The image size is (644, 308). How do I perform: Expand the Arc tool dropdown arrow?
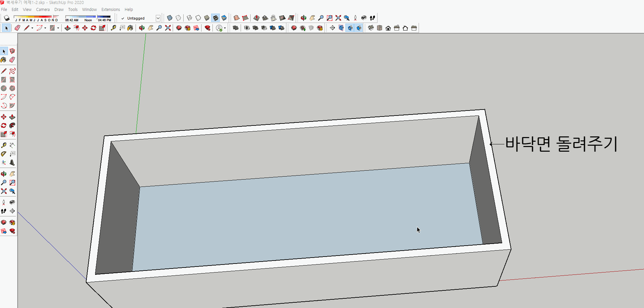tap(45, 28)
